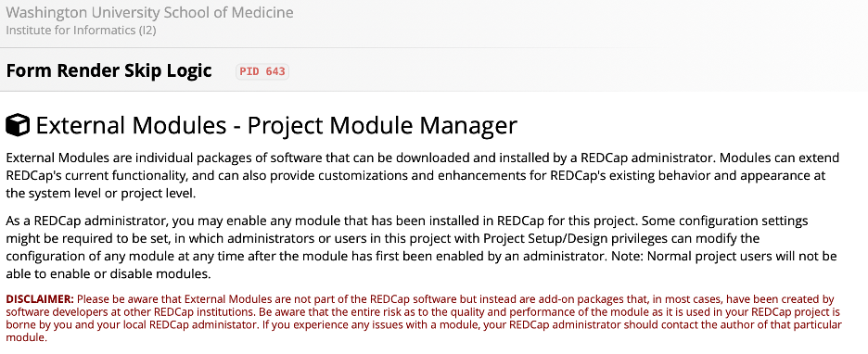Click "the system level or project level" text
This screenshot has width=868, height=354.
click(101, 195)
